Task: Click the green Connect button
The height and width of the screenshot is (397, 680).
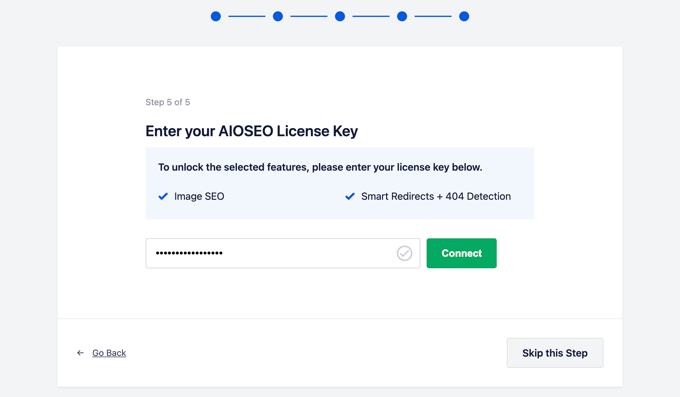Action: pos(461,253)
